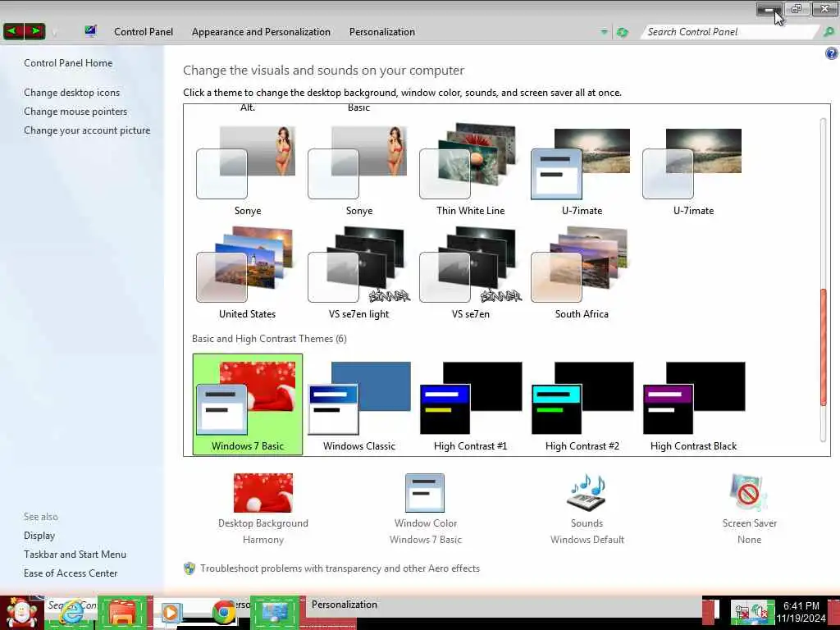This screenshot has width=840, height=630.
Task: Open the Santa Start button
Action: tap(21, 613)
